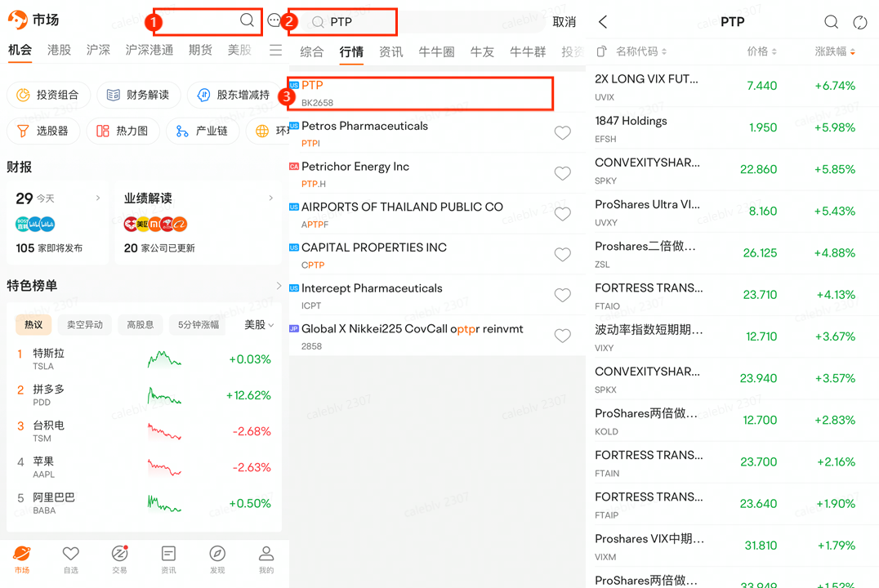879x588 pixels.
Task: Open 拼多多 PDD ranking row
Action: pos(144,395)
